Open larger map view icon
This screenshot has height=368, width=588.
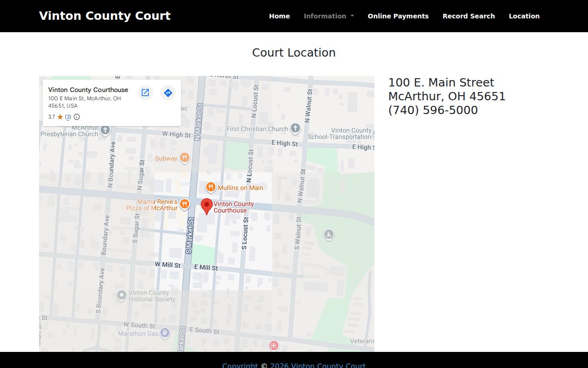[x=145, y=93]
